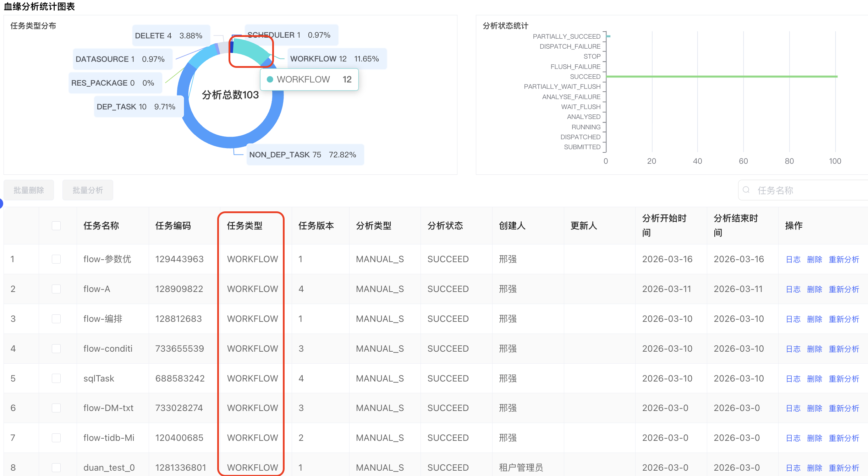Toggle the select-all checkbox in the table header
868x476 pixels.
(x=56, y=225)
